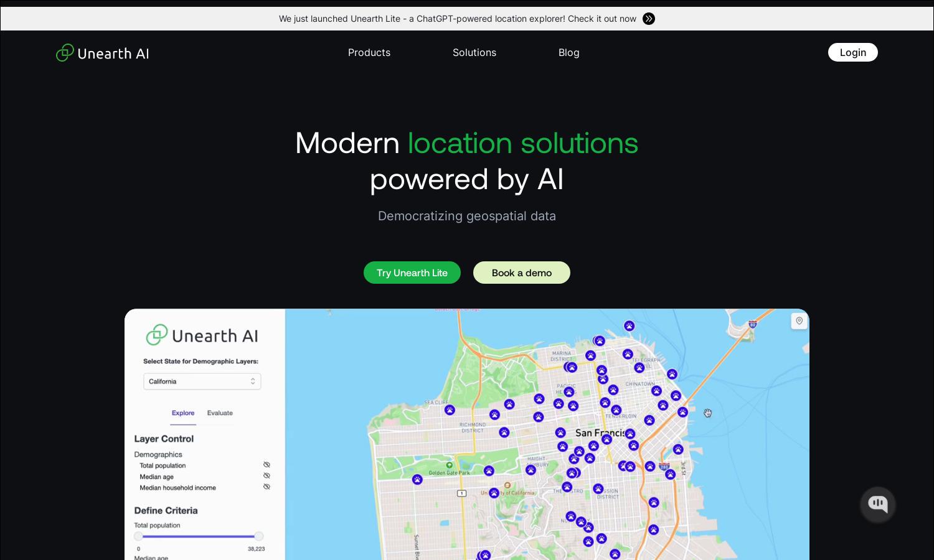Viewport: 934px width, 560px height.
Task: Click the University of California orange marker
Action: (507, 485)
